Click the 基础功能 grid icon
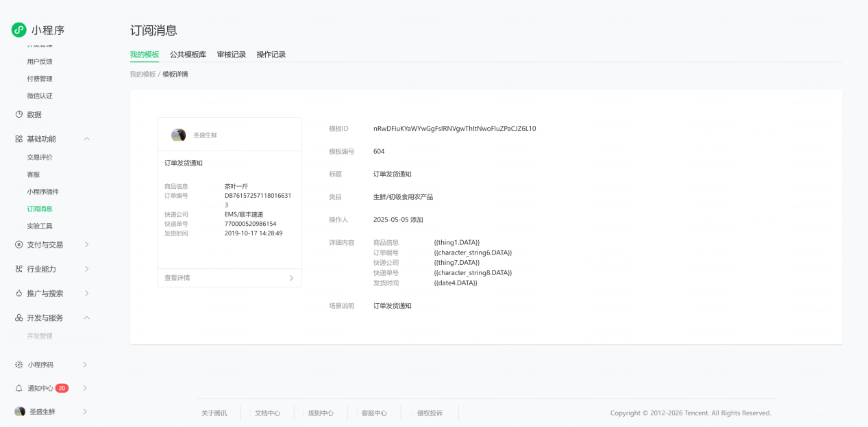Viewport: 868px width, 427px height. coord(19,139)
